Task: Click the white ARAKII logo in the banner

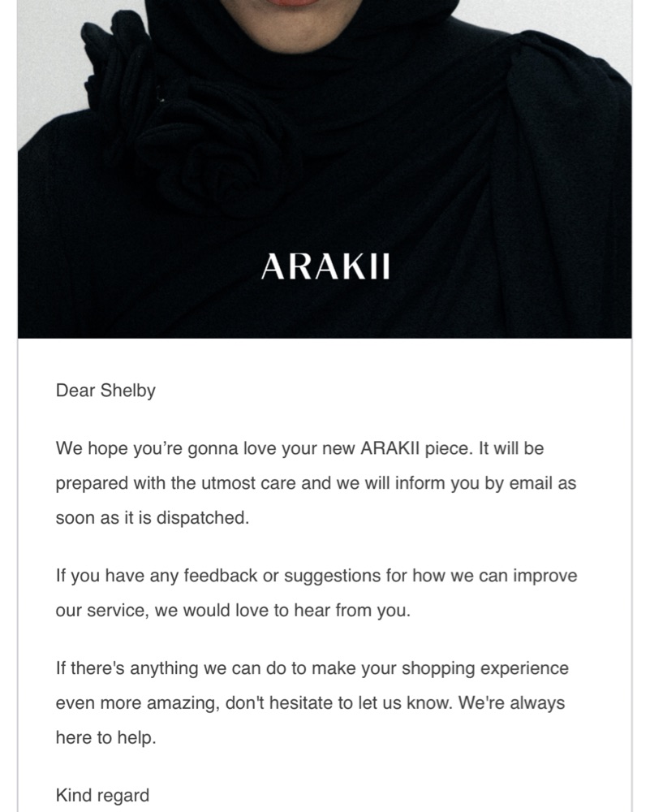Action: pyautogui.click(x=325, y=267)
